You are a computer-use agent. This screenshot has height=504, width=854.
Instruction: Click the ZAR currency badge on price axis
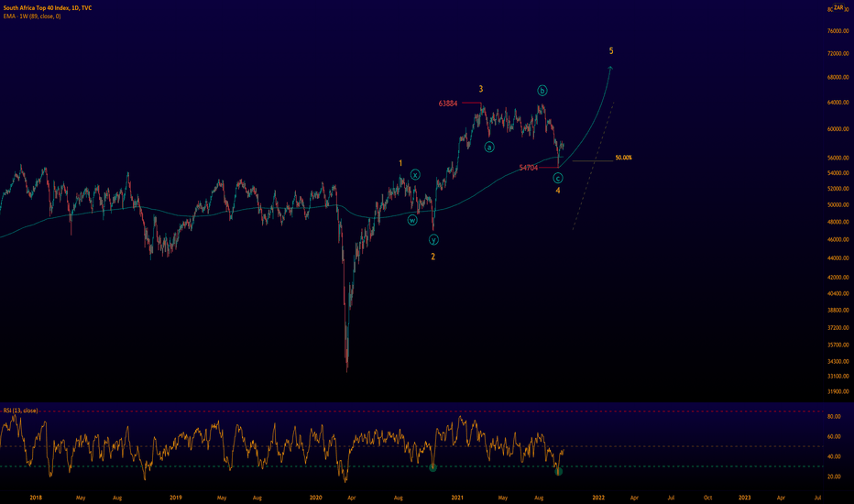pyautogui.click(x=838, y=7)
